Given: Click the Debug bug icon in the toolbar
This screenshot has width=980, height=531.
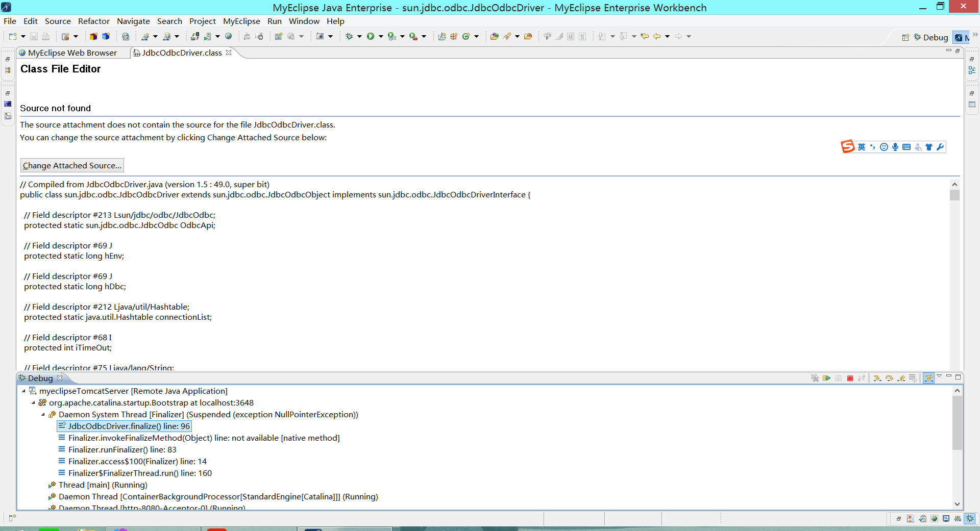Looking at the screenshot, I should click(x=349, y=36).
